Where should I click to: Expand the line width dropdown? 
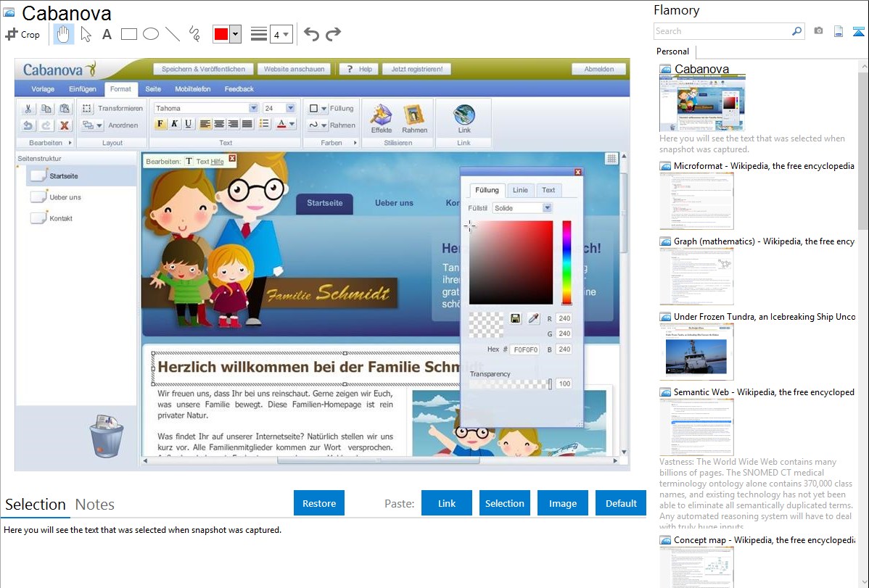point(281,34)
